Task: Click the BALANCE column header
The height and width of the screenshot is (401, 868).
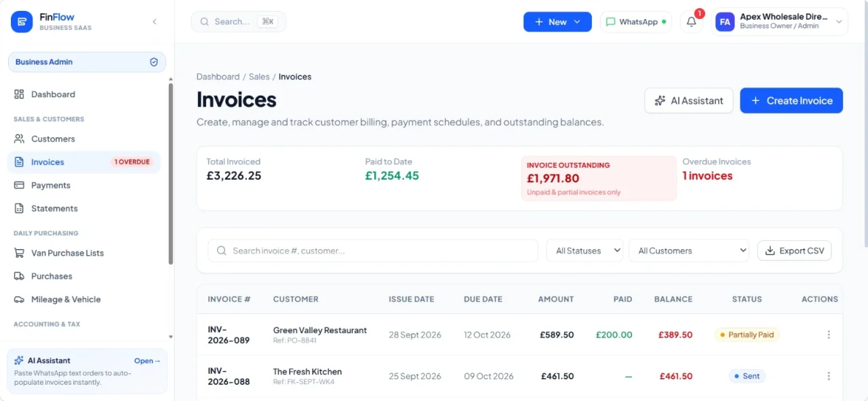Action: 673,299
